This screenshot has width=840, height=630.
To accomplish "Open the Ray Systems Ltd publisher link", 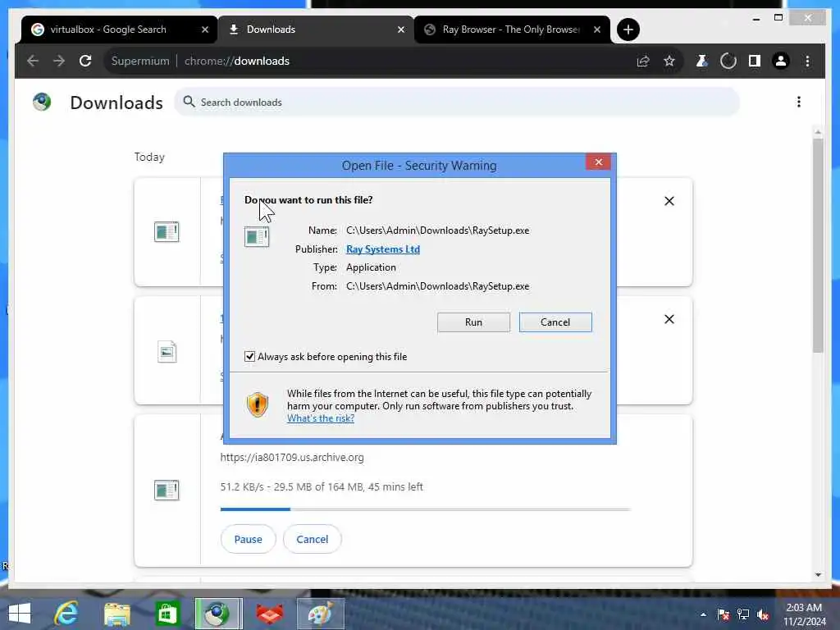I will 383,249.
